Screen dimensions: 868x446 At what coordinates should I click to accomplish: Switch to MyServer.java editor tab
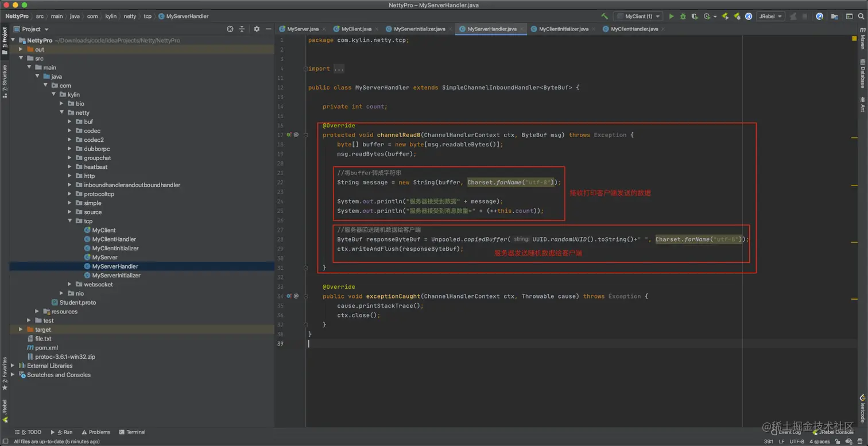[x=303, y=29]
